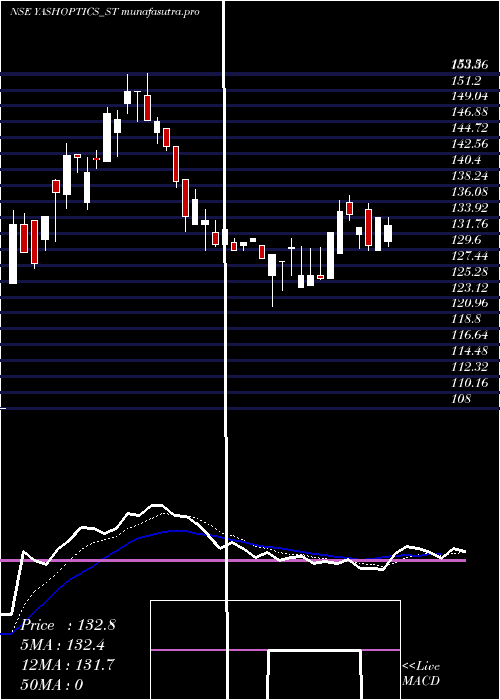
Task: Click the 50MA : 0 readout
Action: pos(52,685)
